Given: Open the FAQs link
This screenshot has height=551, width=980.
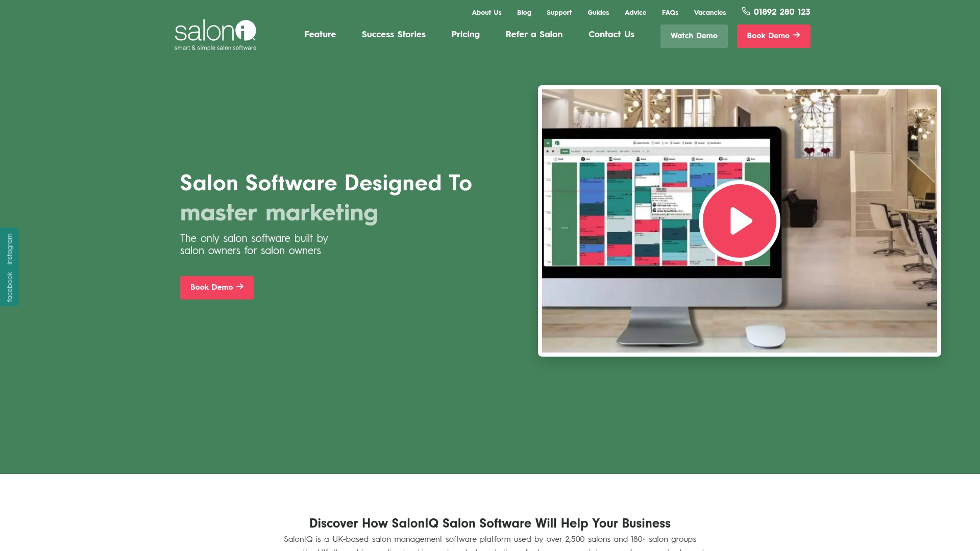Looking at the screenshot, I should click(x=670, y=13).
